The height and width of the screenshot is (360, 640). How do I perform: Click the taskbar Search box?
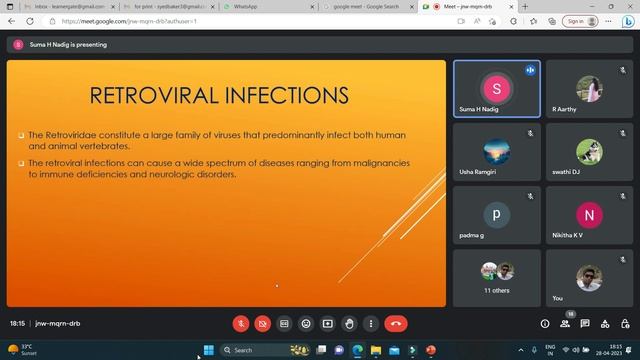(265, 350)
